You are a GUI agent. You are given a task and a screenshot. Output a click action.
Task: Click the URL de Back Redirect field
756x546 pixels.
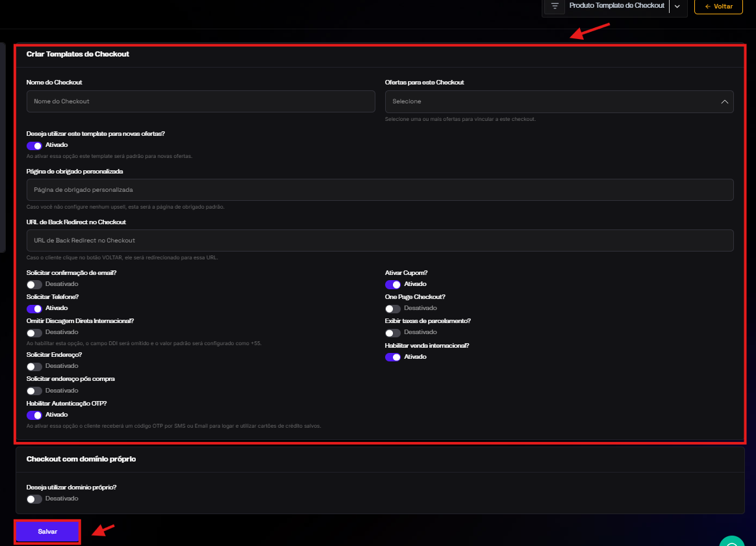point(380,240)
